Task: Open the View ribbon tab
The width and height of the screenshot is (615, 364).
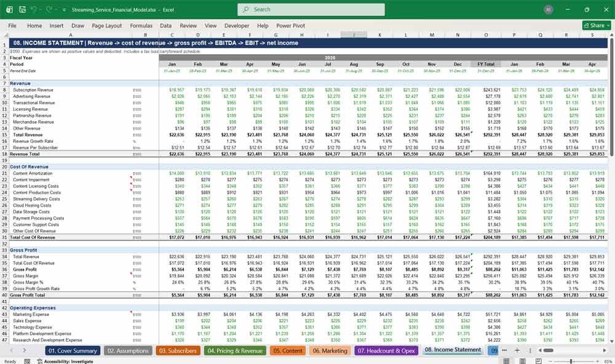Action: pyautogui.click(x=210, y=25)
